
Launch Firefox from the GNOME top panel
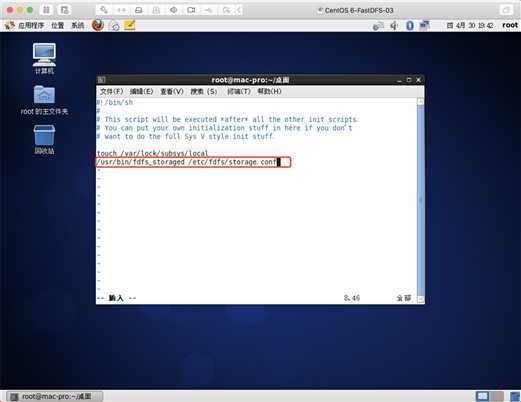click(x=98, y=25)
